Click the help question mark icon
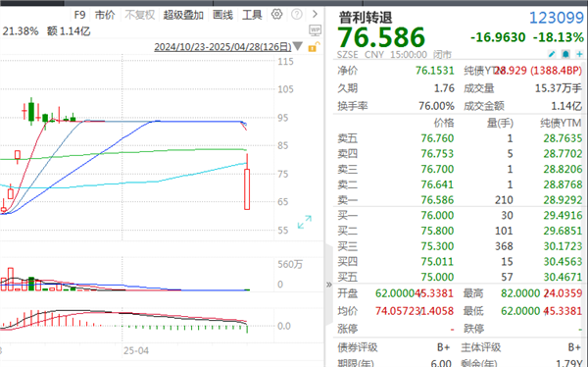Image resolution: width=588 pixels, height=367 pixels. pyautogui.click(x=297, y=15)
